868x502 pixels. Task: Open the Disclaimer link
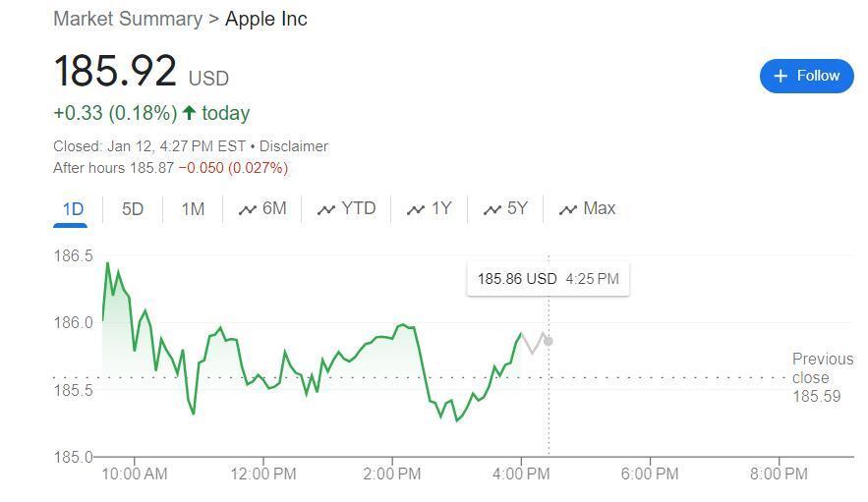pyautogui.click(x=294, y=146)
